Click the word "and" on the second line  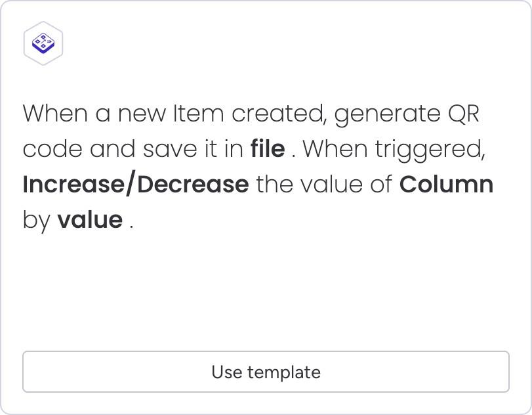point(111,149)
